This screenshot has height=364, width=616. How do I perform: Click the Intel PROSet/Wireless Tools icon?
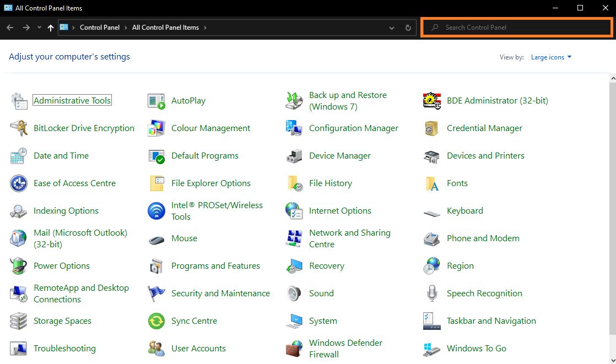tap(156, 211)
